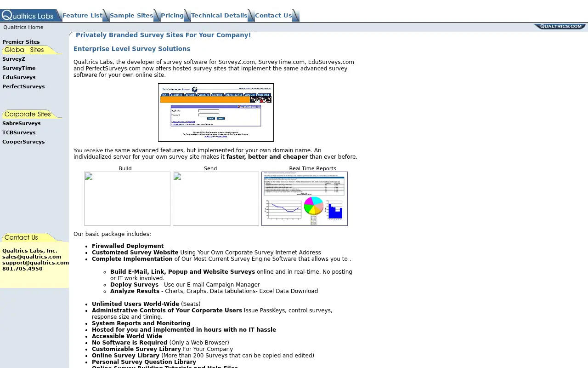Open the Send broken image thumbnail
The width and height of the screenshot is (588, 368).
(216, 199)
